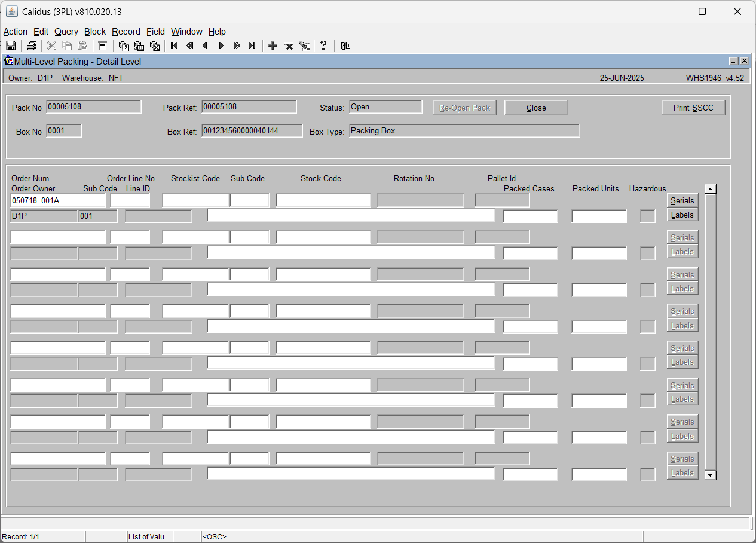
Task: Click the first Order Num field
Action: (x=58, y=200)
